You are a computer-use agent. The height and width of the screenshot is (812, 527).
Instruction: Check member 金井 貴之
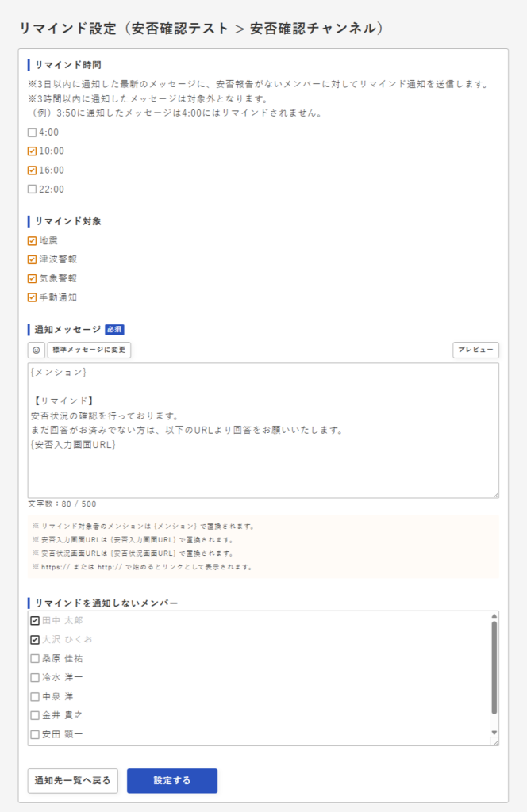pyautogui.click(x=35, y=715)
